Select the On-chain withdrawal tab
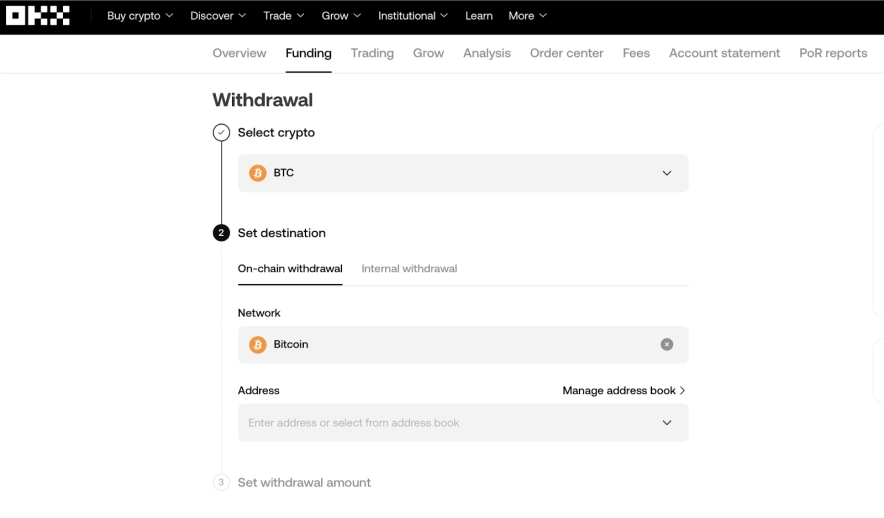Image resolution: width=884 pixels, height=518 pixels. click(290, 269)
